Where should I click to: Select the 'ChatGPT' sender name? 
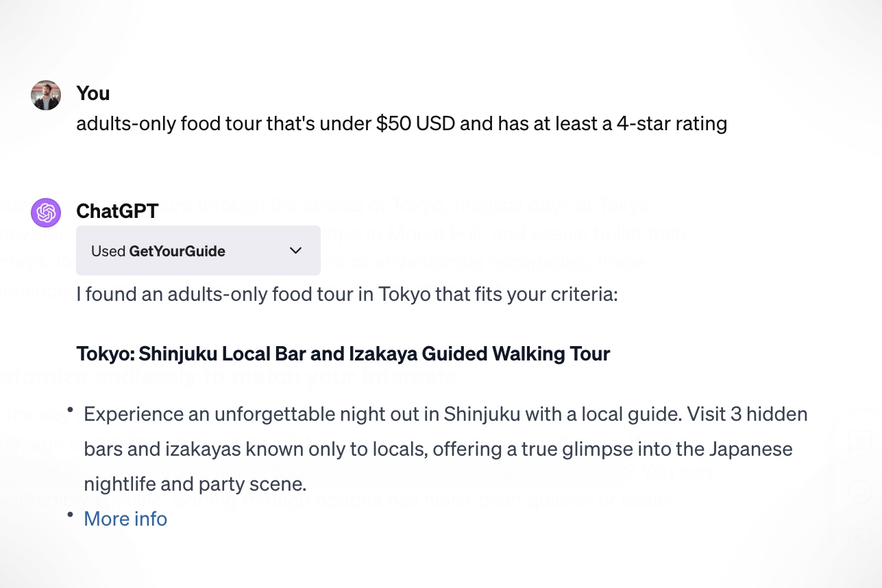117,210
